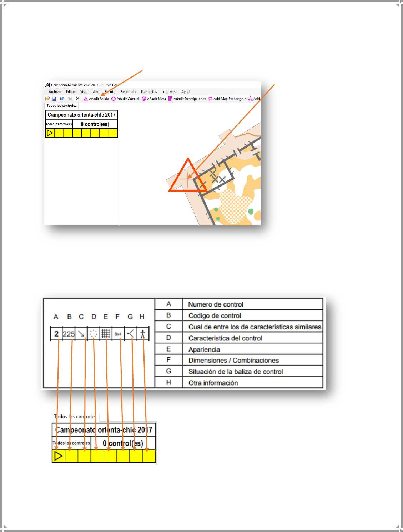Click the 'Caracteristica del control' table cell
Viewport: 403px width, 532px height.
click(253, 338)
